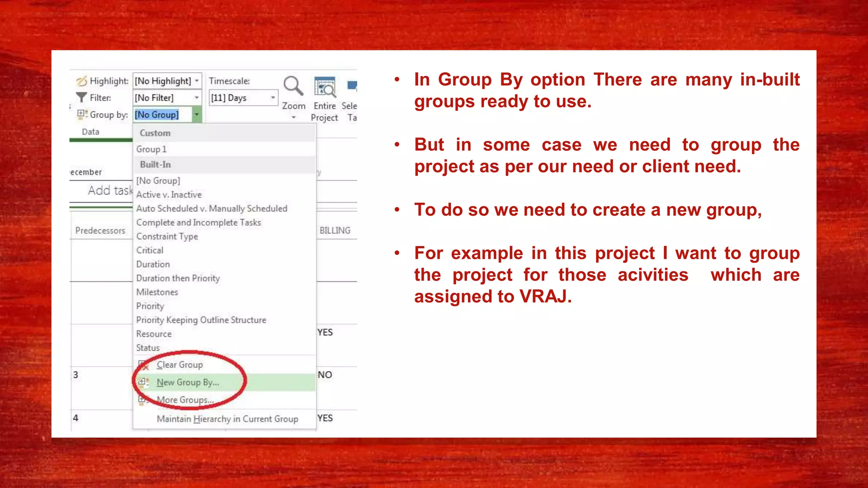The image size is (868, 488).
Task: Toggle Maintain Hierarchy in Current Group
Action: coord(225,419)
